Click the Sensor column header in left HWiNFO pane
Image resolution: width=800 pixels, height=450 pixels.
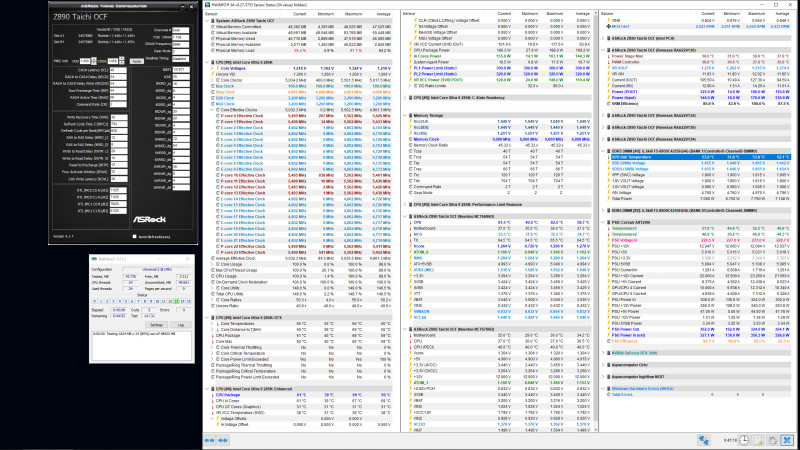[x=211, y=14]
